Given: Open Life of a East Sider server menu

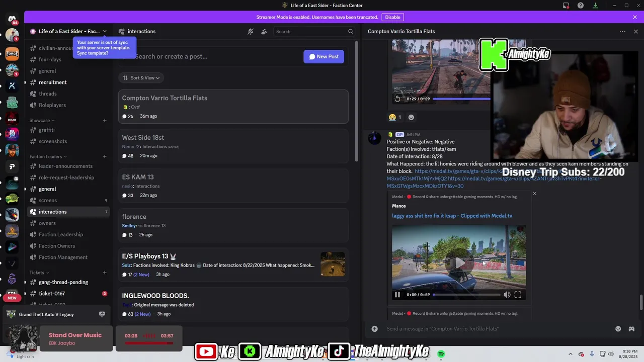Looking at the screenshot, I should tap(68, 31).
